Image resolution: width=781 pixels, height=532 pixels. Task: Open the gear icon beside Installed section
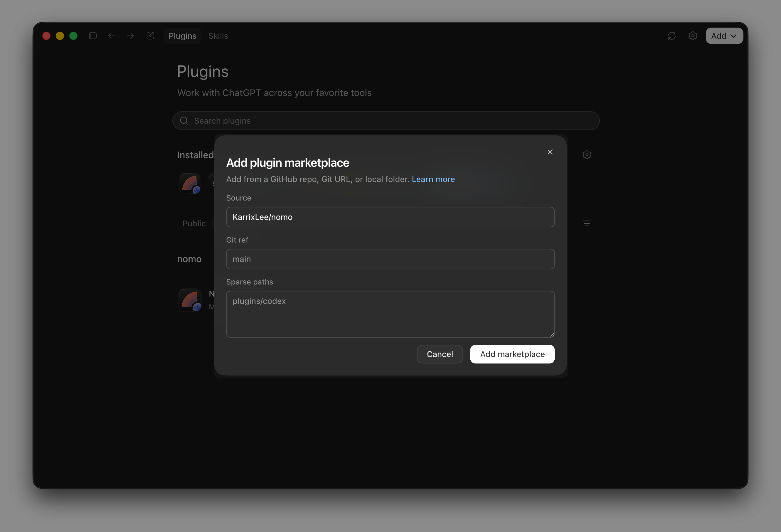coord(586,155)
